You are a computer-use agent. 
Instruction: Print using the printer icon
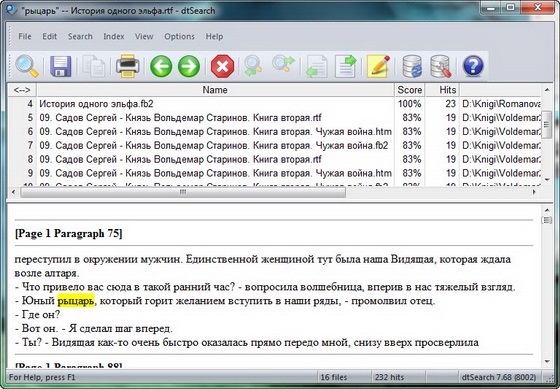pyautogui.click(x=128, y=66)
